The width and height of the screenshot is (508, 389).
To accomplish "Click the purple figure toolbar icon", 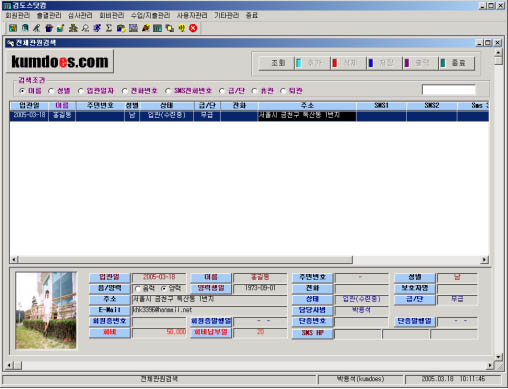I will pyautogui.click(x=97, y=28).
